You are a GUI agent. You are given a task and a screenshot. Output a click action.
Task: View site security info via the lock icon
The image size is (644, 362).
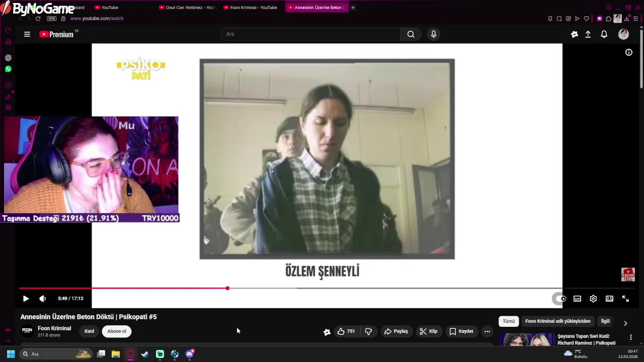(63, 19)
